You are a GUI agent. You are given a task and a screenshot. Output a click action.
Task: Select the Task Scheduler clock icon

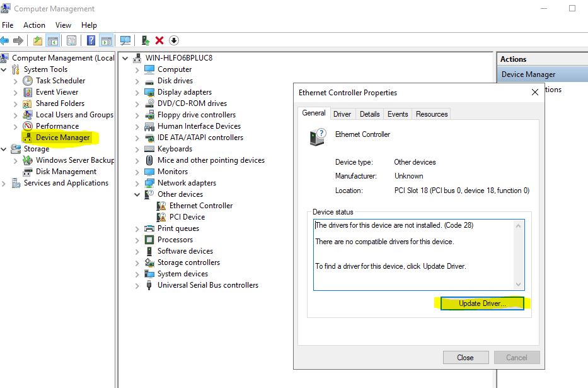point(28,81)
